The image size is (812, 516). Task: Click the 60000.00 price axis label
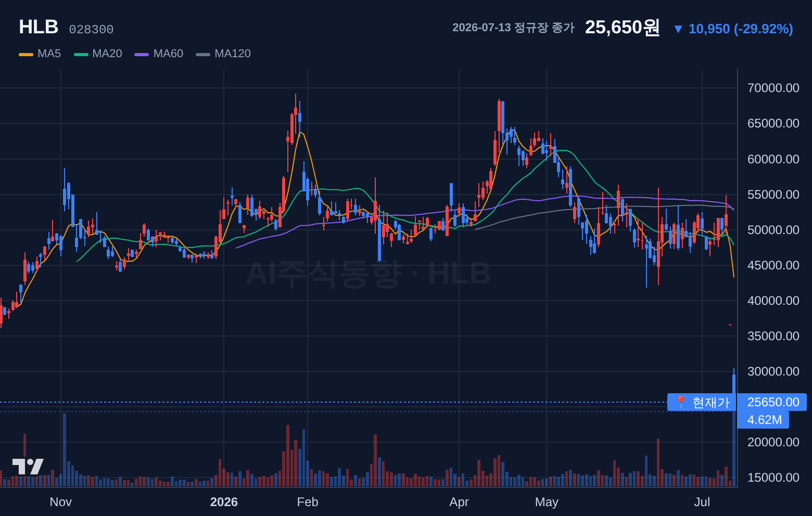tap(773, 159)
